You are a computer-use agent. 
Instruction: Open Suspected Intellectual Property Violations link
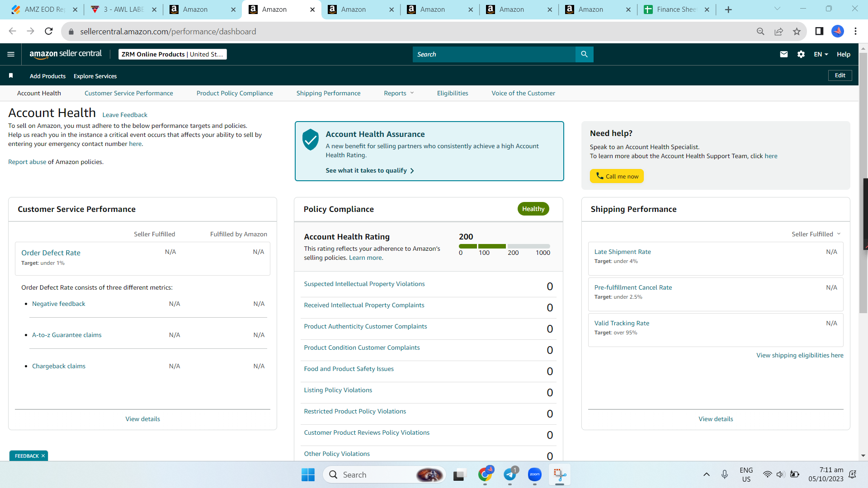click(x=364, y=284)
